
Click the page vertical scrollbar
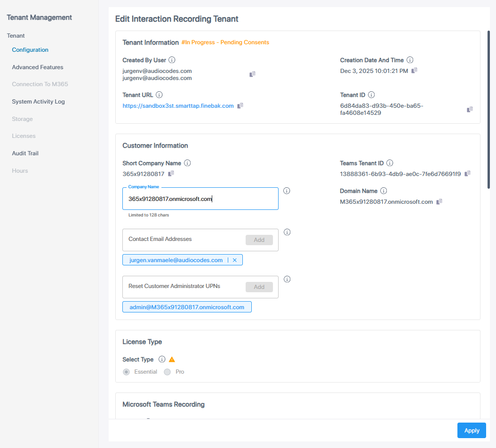pyautogui.click(x=488, y=108)
